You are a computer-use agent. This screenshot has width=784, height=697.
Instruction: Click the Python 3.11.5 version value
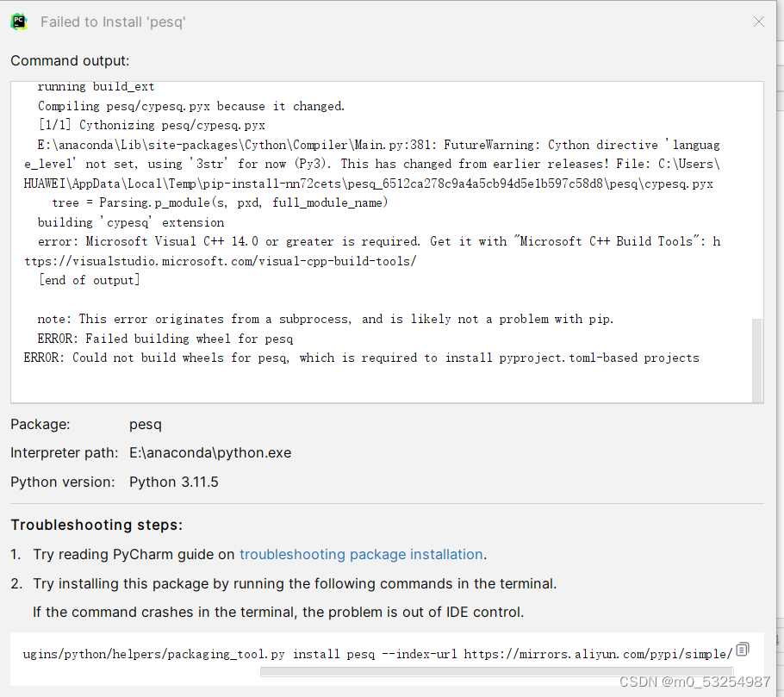click(173, 482)
